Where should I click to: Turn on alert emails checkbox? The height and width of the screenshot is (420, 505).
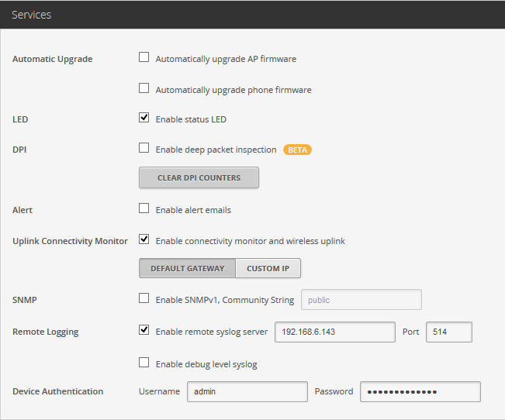(144, 208)
